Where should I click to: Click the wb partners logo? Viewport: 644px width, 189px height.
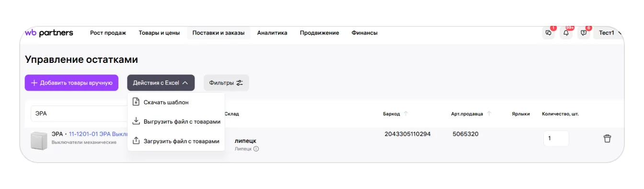[x=49, y=33]
